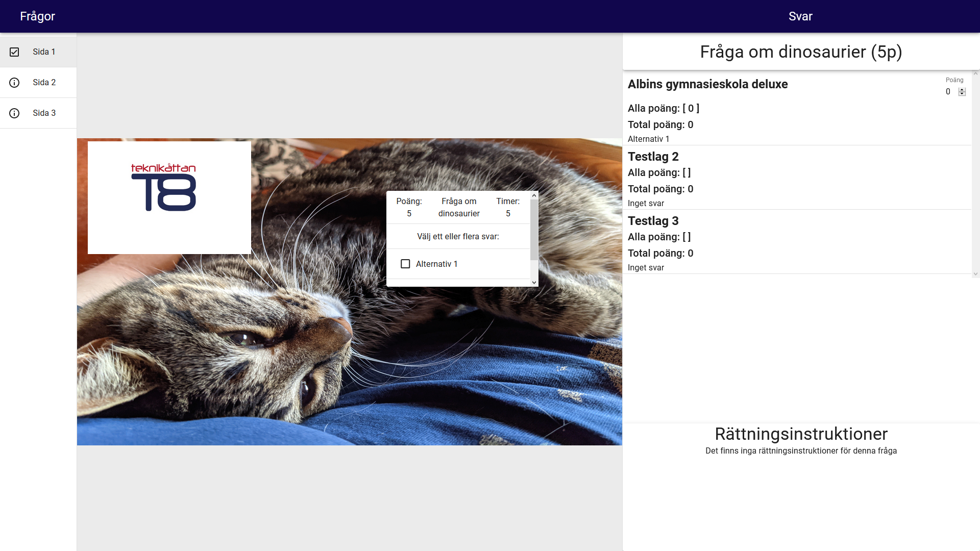980x551 pixels.
Task: Click down arrow of answers list scrollbar
Action: tap(975, 274)
